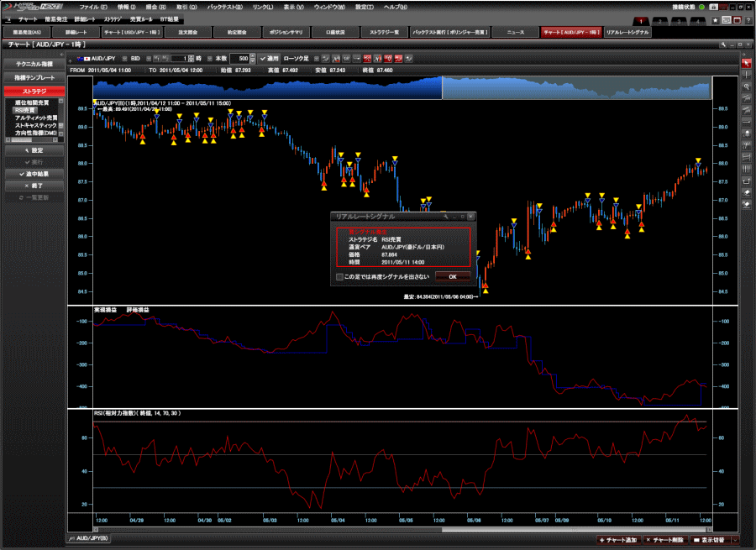Open the AUD/JPY currency pair dropdown
This screenshot has height=550, width=756.
(124, 58)
